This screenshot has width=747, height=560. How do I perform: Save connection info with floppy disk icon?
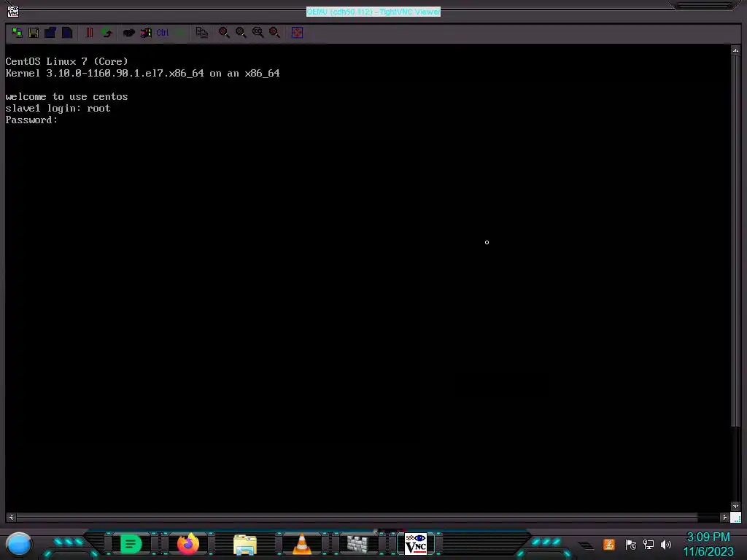point(34,32)
